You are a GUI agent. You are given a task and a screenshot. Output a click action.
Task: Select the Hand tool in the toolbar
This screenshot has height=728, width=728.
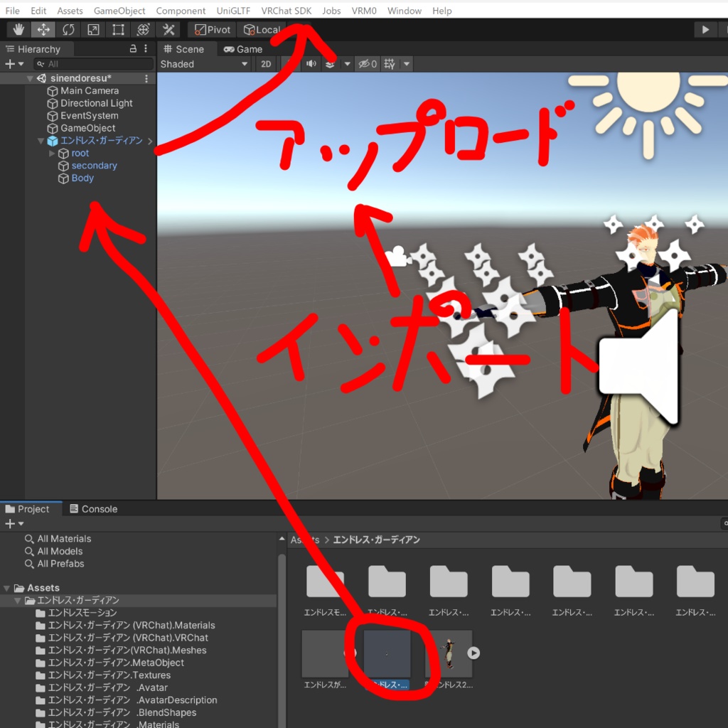[18, 29]
